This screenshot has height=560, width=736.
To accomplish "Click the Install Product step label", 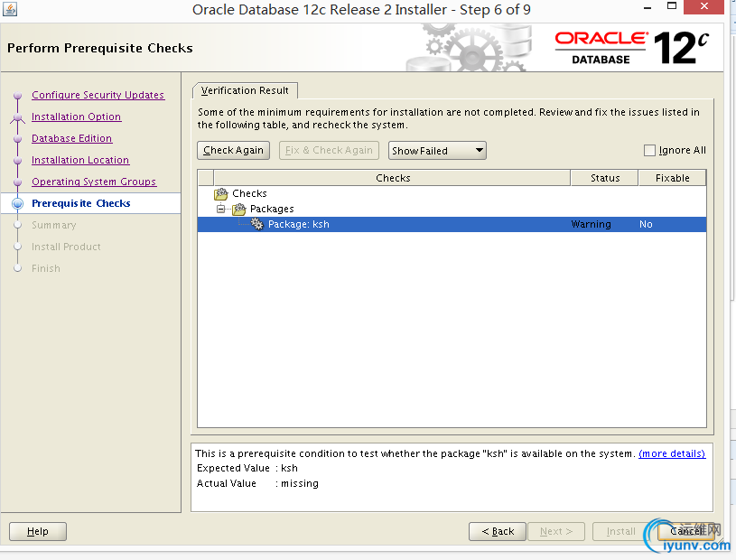I will pos(66,247).
